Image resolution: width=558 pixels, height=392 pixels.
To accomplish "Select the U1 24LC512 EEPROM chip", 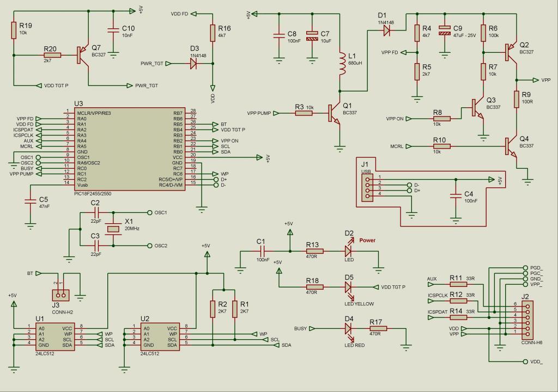I will pyautogui.click(x=55, y=337).
